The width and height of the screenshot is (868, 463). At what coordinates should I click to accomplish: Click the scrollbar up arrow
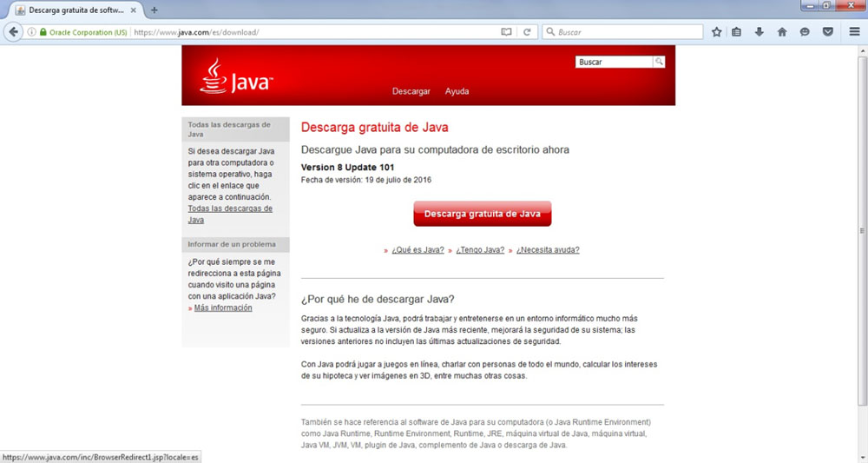(862, 50)
